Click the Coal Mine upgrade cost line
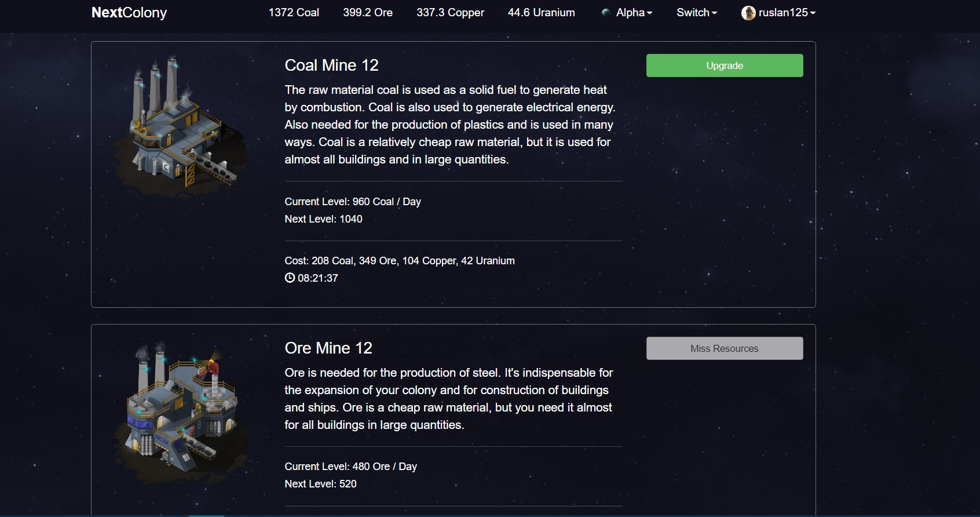980x517 pixels. [x=400, y=261]
